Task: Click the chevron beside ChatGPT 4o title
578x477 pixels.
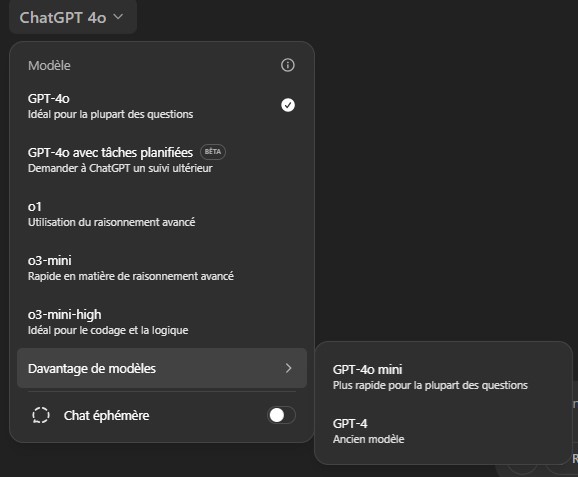Action: (118, 17)
